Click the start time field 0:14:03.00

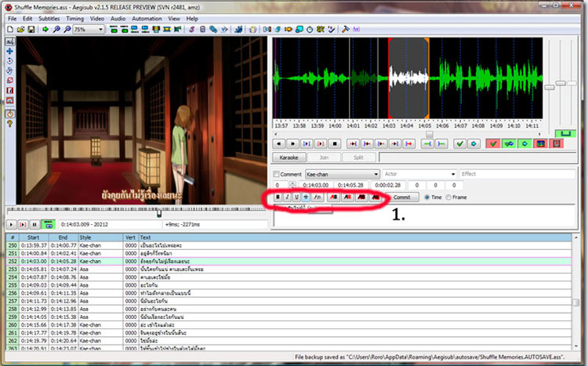click(x=315, y=185)
